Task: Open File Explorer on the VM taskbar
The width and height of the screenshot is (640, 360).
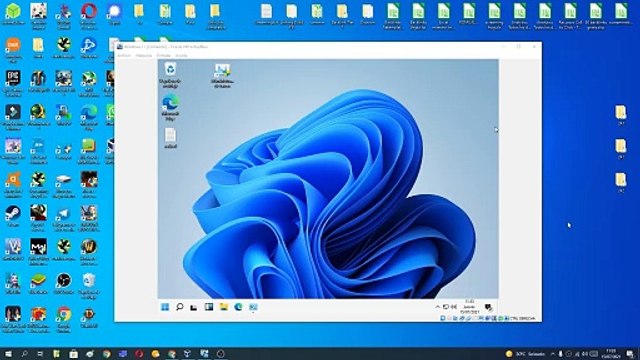Action: [223, 307]
